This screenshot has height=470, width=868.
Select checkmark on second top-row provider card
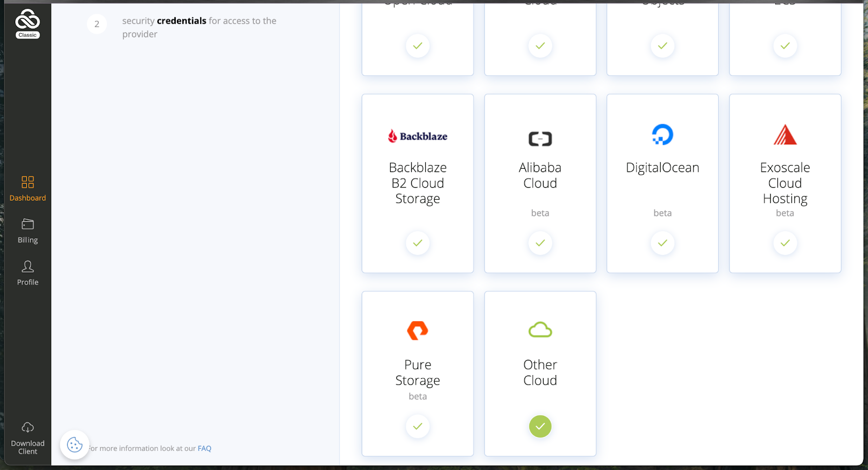click(540, 46)
